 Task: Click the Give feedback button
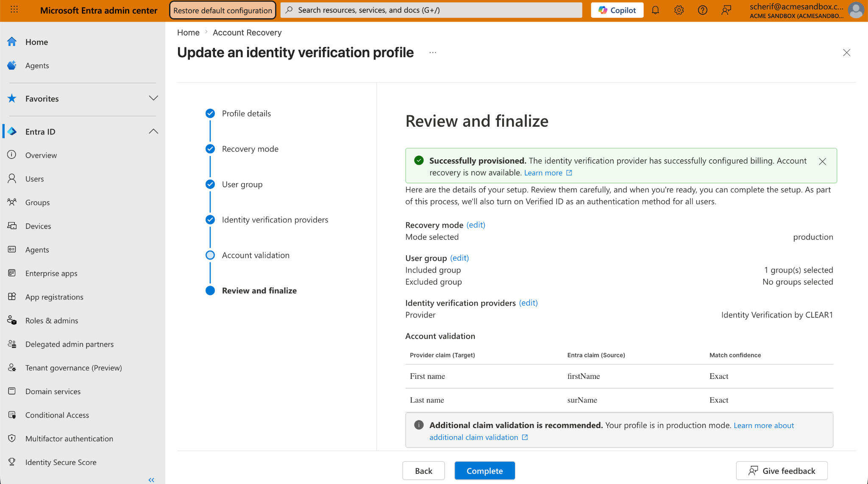782,470
